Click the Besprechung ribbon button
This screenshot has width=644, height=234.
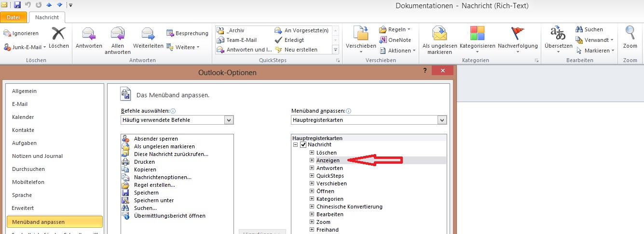pos(188,33)
